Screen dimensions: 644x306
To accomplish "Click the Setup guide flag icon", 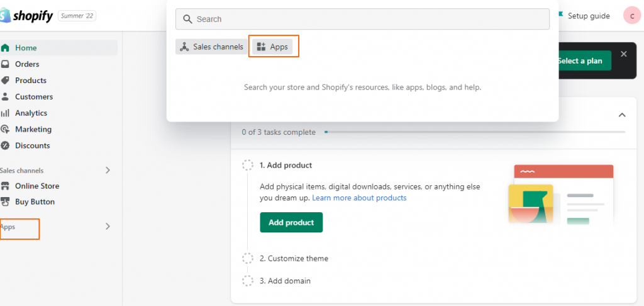I will [x=560, y=15].
